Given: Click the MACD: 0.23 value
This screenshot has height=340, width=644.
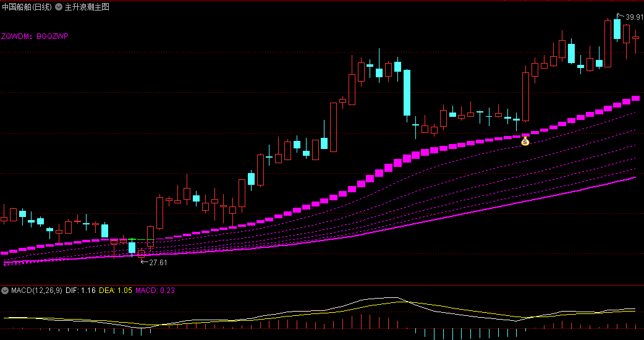Looking at the screenshot, I should tap(155, 291).
